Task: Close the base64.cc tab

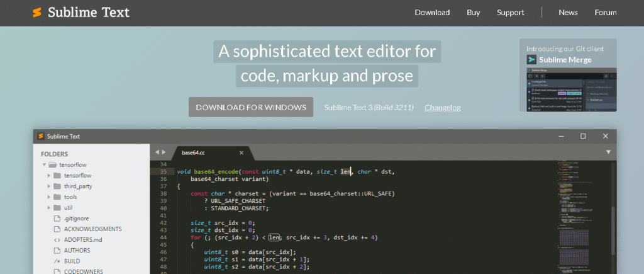Action: pos(241,152)
